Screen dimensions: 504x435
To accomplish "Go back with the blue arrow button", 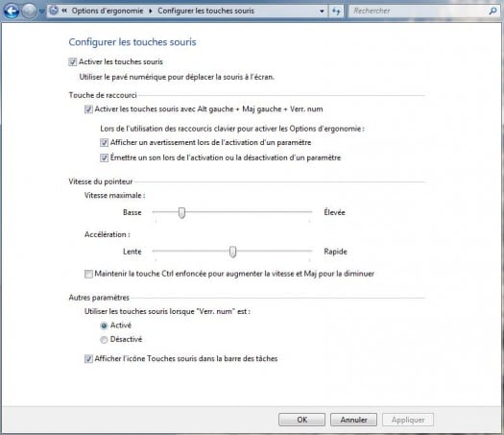I will [12, 12].
